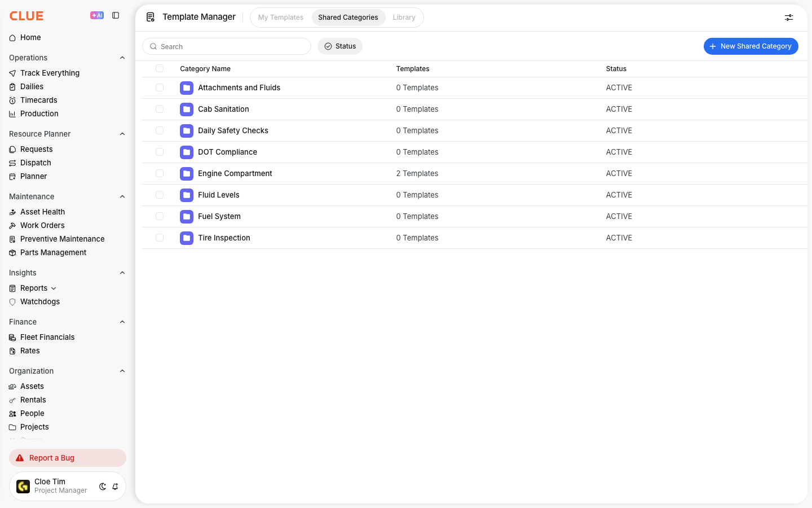Open the Status filter button
Screen dimensions: 812x508
[340, 46]
